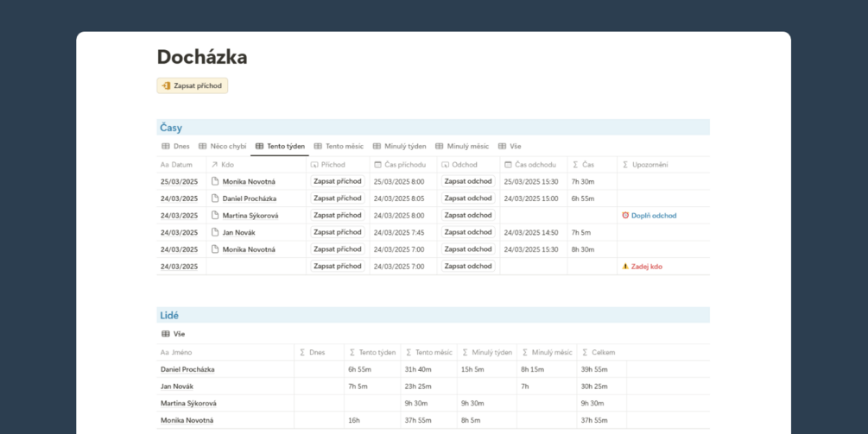Click the 24/03/2025 14:50 departure time cell
This screenshot has height=434, width=868.
pyautogui.click(x=531, y=233)
